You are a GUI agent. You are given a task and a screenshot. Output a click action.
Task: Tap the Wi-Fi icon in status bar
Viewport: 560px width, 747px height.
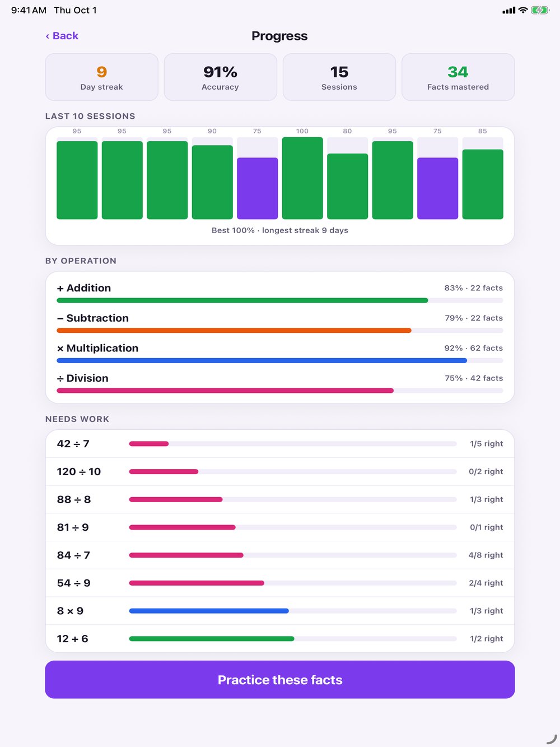point(523,10)
